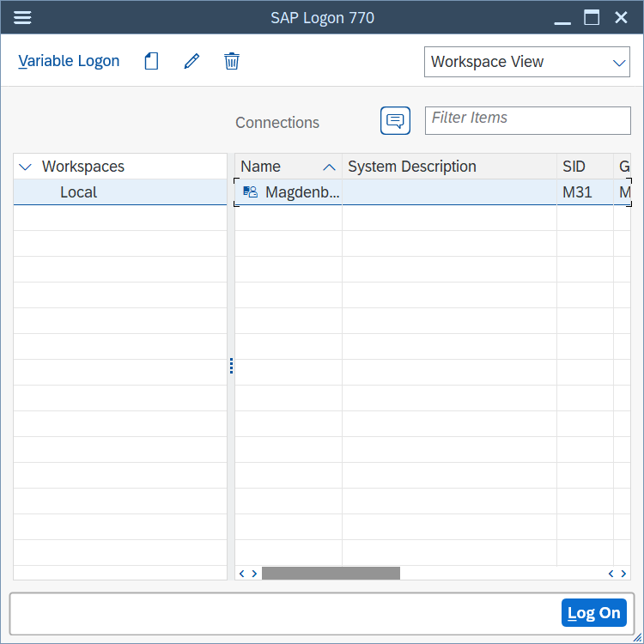This screenshot has height=644, width=644.
Task: Collapse the Workspaces tree node
Action: [26, 167]
